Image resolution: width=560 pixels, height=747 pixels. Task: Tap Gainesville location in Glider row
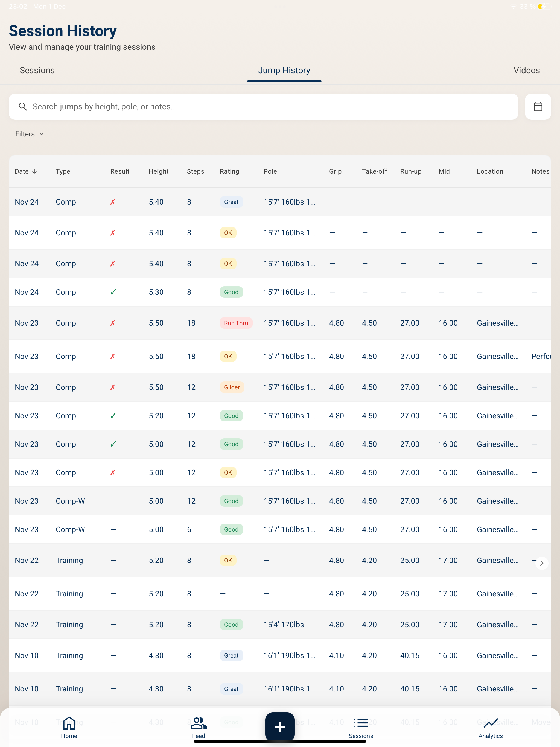click(497, 387)
